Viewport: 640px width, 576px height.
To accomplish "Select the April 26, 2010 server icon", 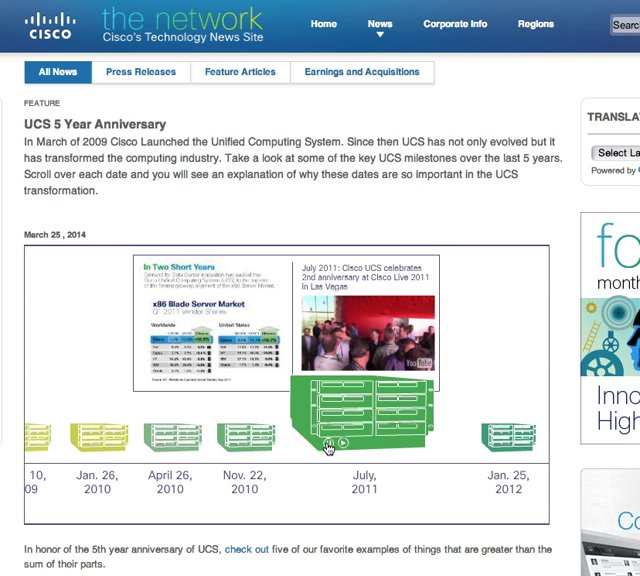I will click(x=173, y=437).
